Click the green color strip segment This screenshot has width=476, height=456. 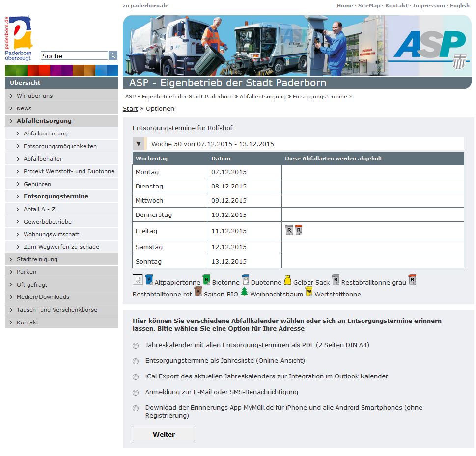pos(16,70)
